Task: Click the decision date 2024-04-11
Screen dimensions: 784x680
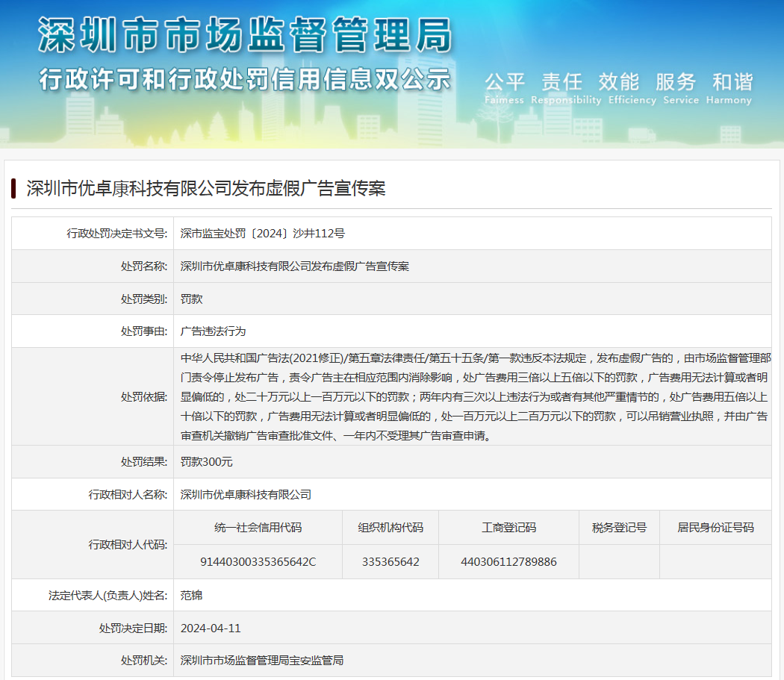Action: (x=211, y=628)
